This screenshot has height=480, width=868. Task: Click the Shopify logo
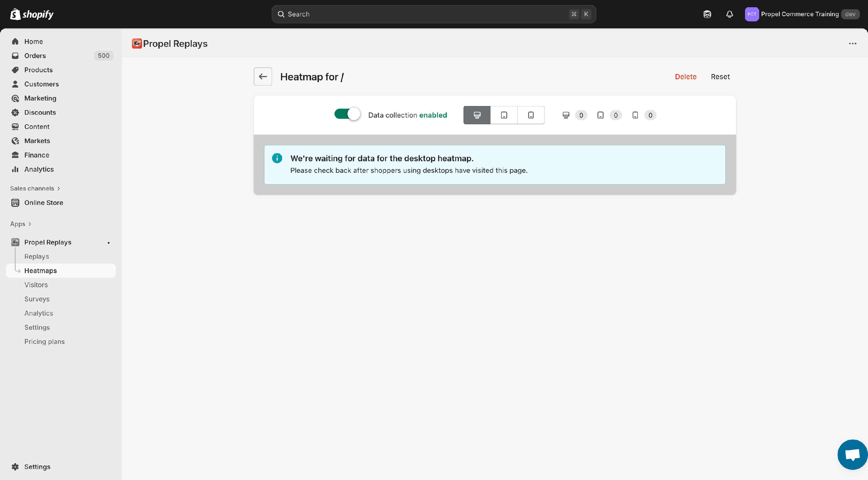(x=32, y=14)
